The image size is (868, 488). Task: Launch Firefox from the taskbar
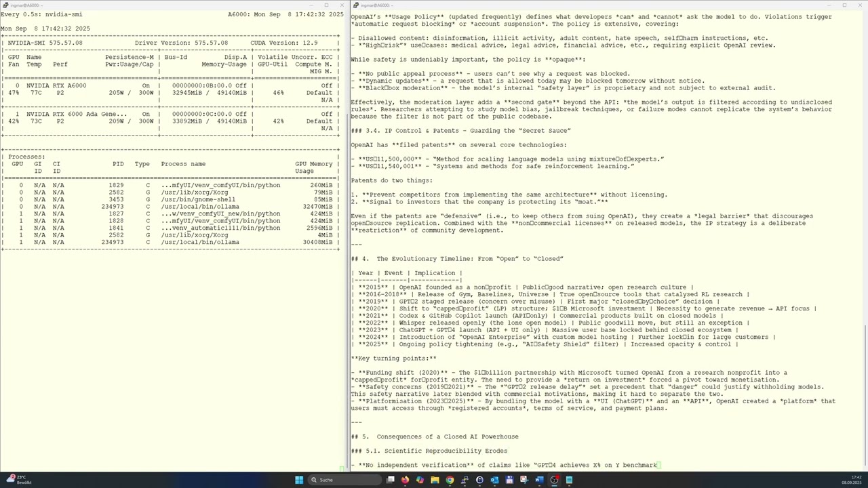tap(405, 480)
